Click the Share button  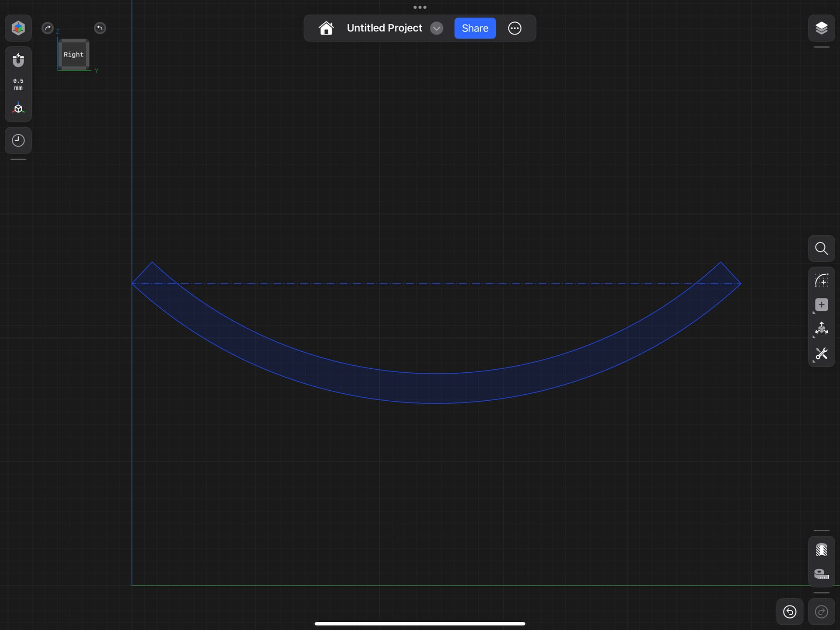[475, 28]
